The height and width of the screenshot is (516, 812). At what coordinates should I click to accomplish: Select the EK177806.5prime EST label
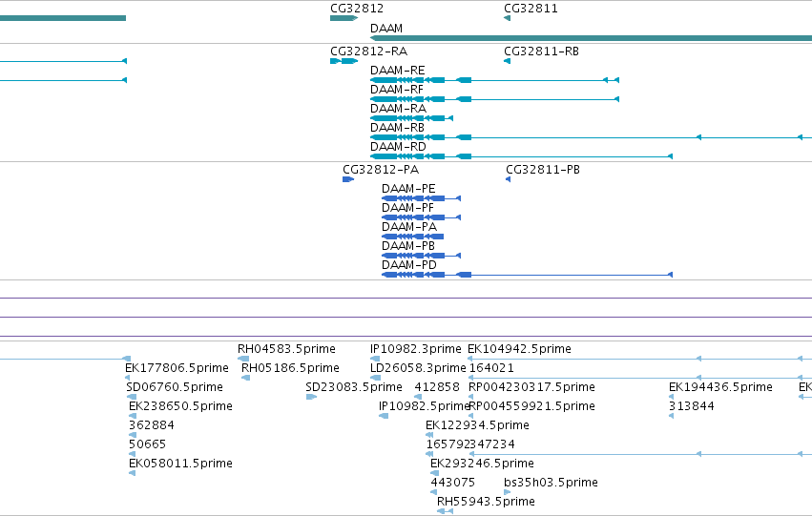click(x=177, y=368)
